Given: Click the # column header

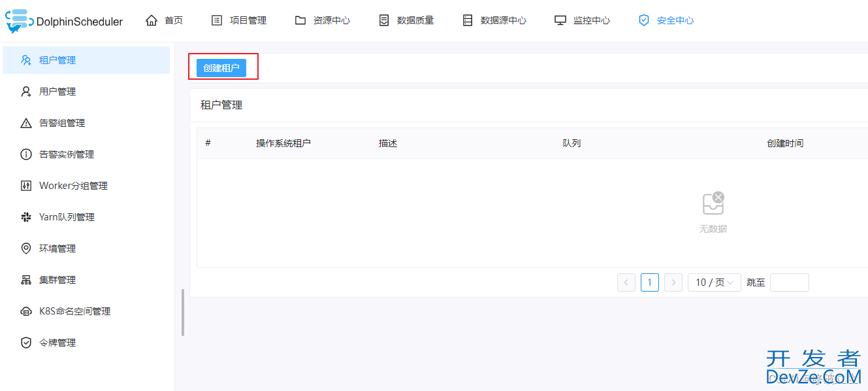Looking at the screenshot, I should (x=208, y=143).
